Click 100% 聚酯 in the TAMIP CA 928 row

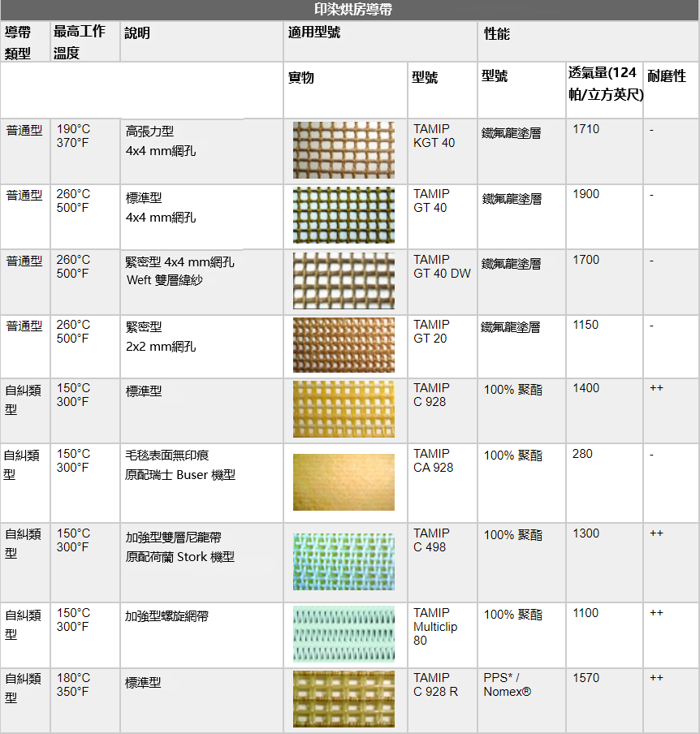(513, 456)
